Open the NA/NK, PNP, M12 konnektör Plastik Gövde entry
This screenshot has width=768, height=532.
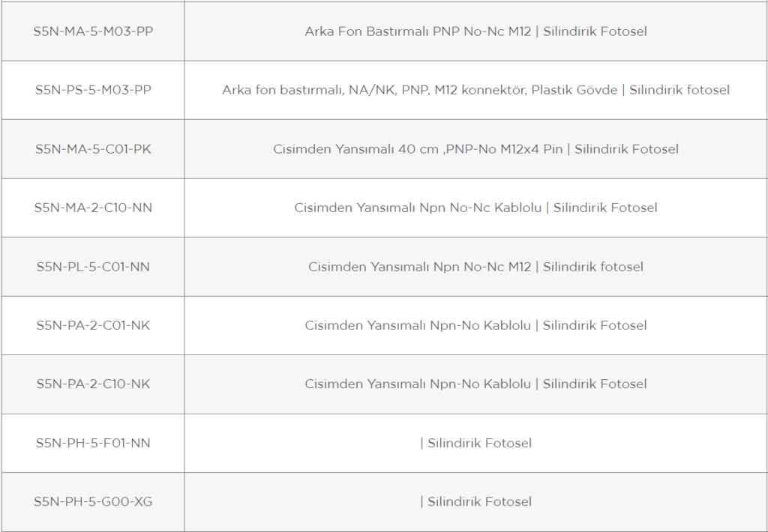coord(475,90)
